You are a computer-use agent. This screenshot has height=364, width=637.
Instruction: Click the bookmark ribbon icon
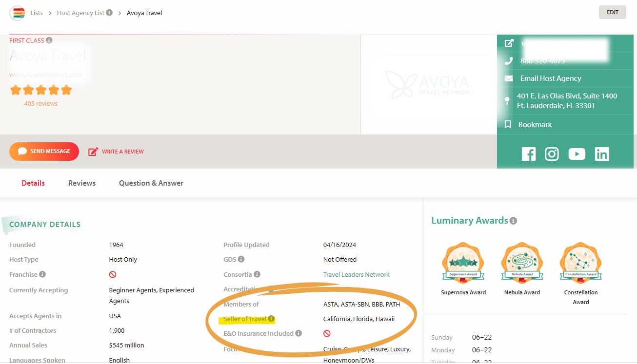click(508, 125)
